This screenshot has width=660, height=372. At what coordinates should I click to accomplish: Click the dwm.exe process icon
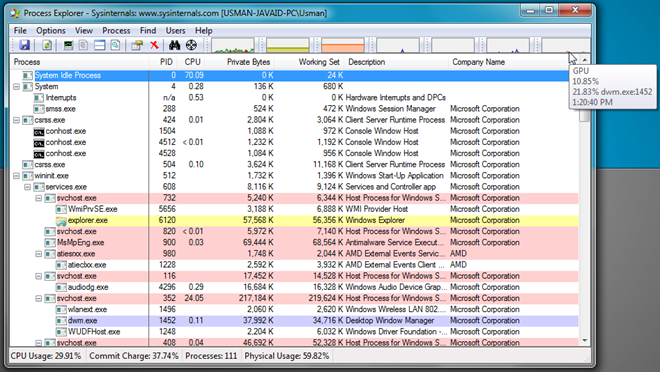click(x=61, y=321)
